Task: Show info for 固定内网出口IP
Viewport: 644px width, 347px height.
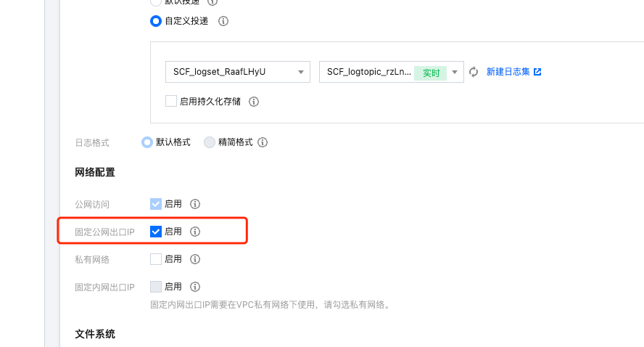Action: 195,287
